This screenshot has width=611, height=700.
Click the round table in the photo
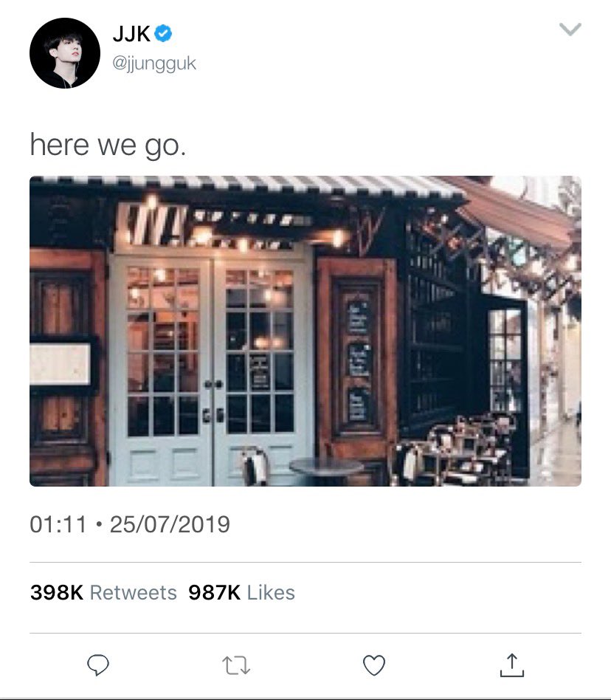326,468
